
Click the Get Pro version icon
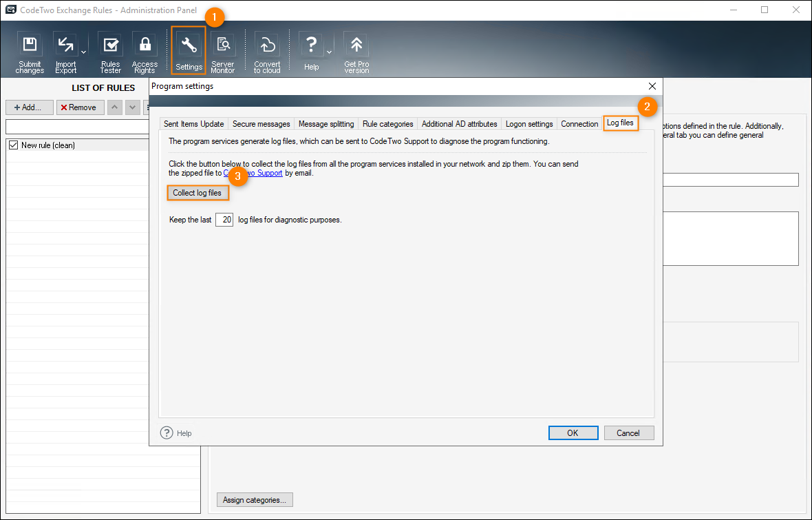(357, 52)
